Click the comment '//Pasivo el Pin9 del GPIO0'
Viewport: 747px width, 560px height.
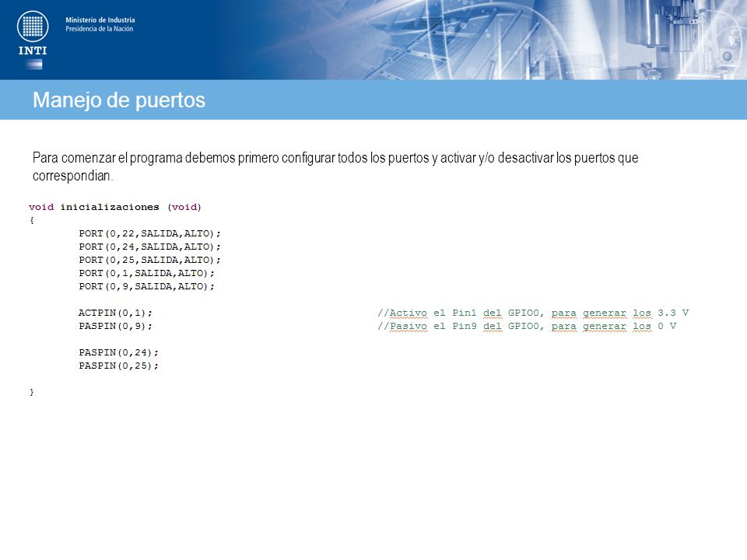460,326
